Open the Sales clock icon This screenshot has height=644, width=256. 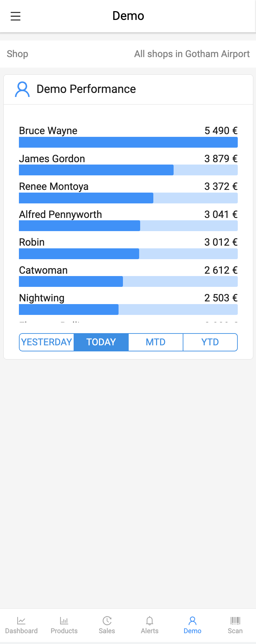tap(107, 621)
